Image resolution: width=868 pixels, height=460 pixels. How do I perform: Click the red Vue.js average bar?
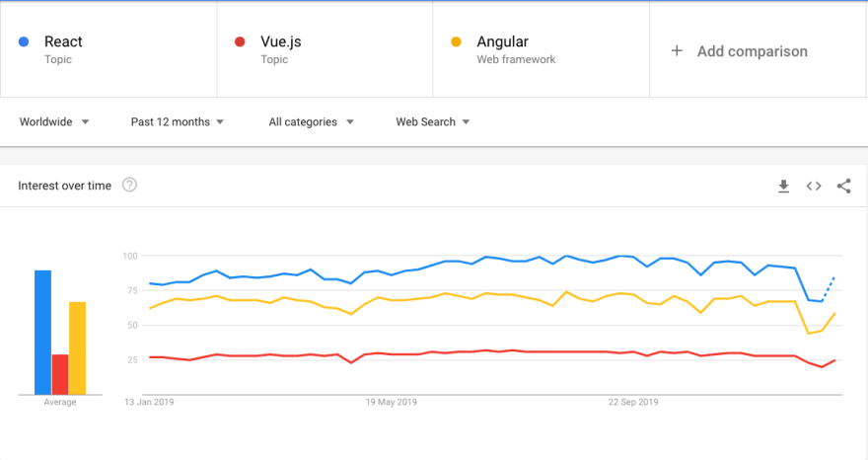pos(60,374)
